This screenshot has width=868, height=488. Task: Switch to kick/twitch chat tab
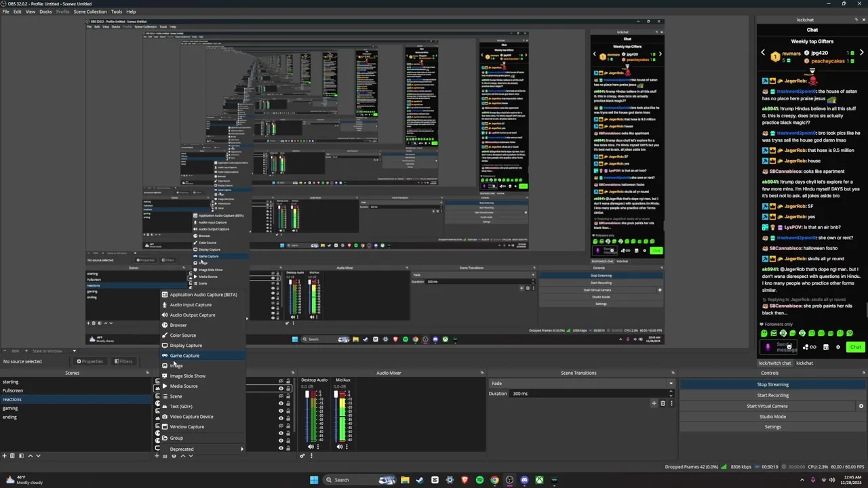775,363
